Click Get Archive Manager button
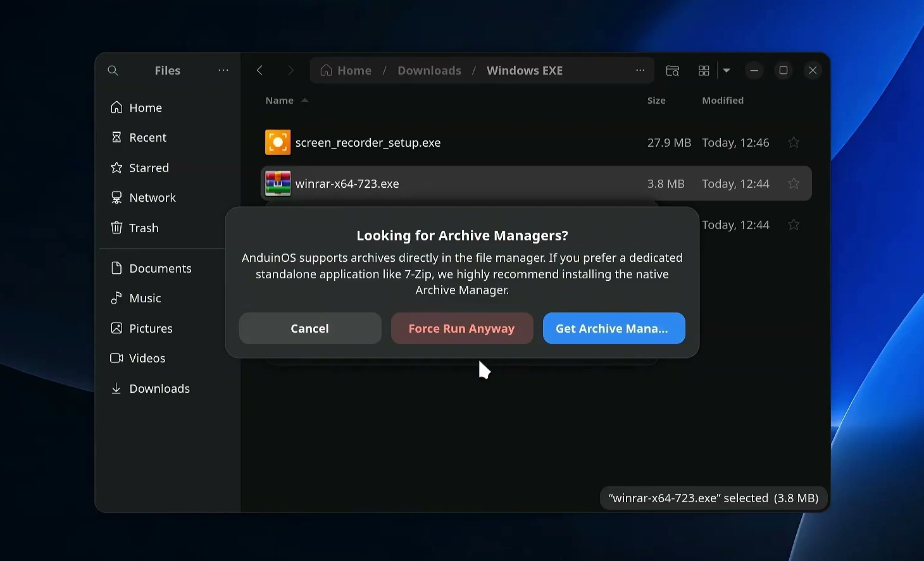The image size is (924, 561). coord(614,328)
